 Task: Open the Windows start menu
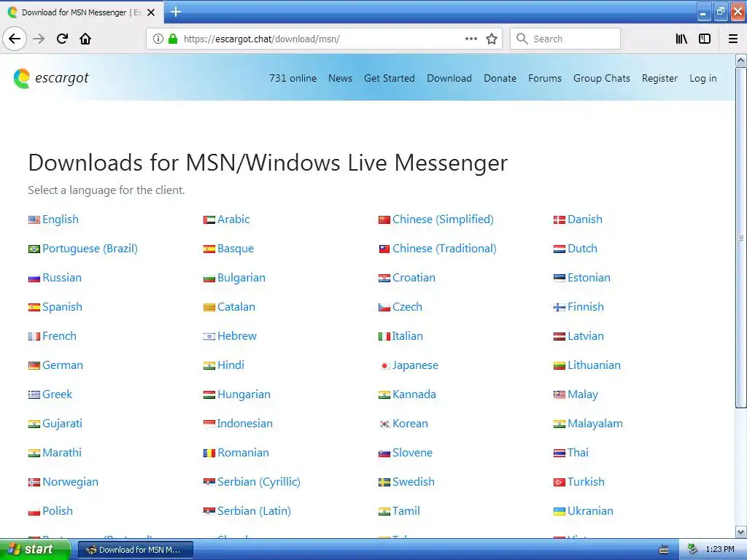point(35,549)
